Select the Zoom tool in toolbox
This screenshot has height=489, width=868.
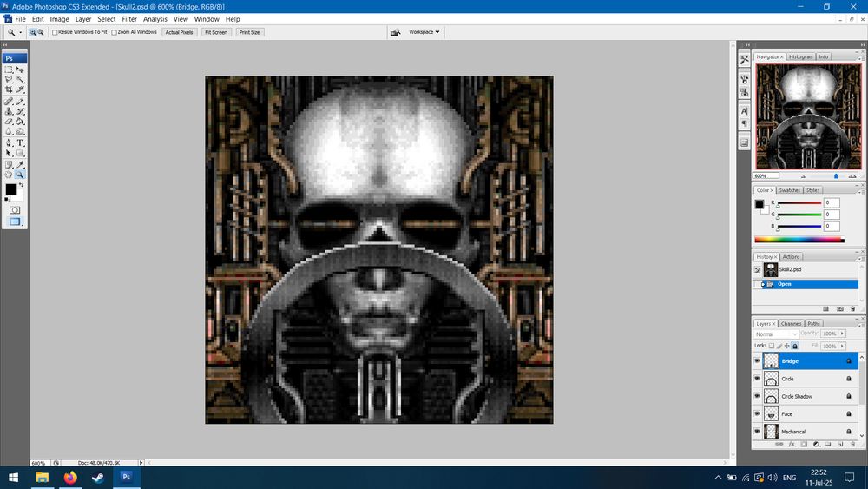click(x=20, y=175)
